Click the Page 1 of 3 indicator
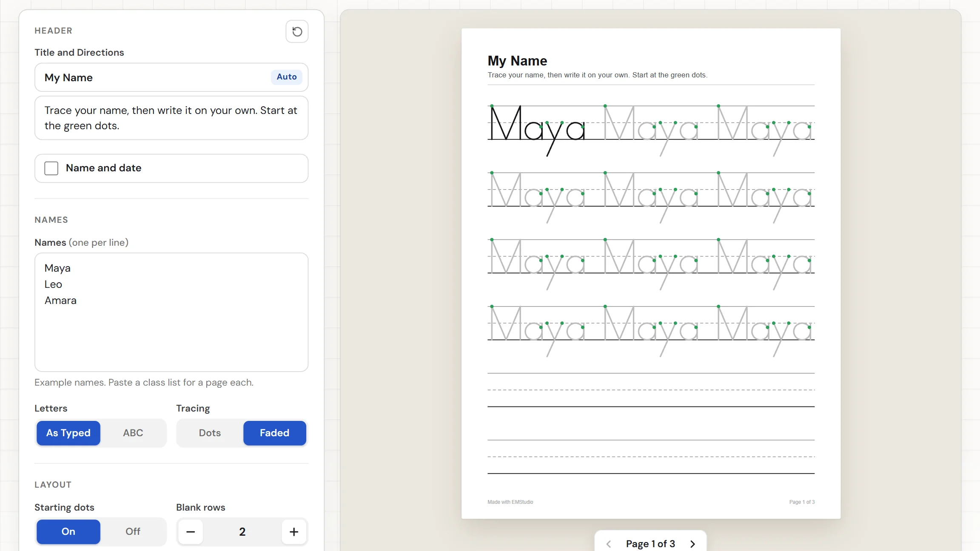The width and height of the screenshot is (980, 551). [650, 544]
